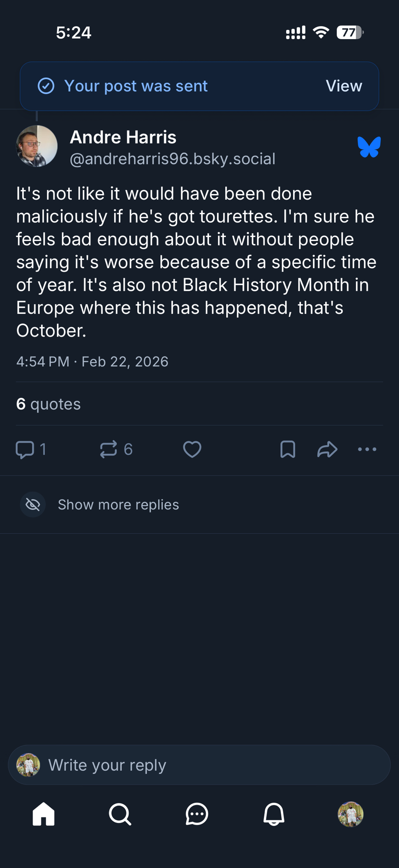Tap the repost arrows icon
Viewport: 399px width, 868px height.
(x=109, y=449)
